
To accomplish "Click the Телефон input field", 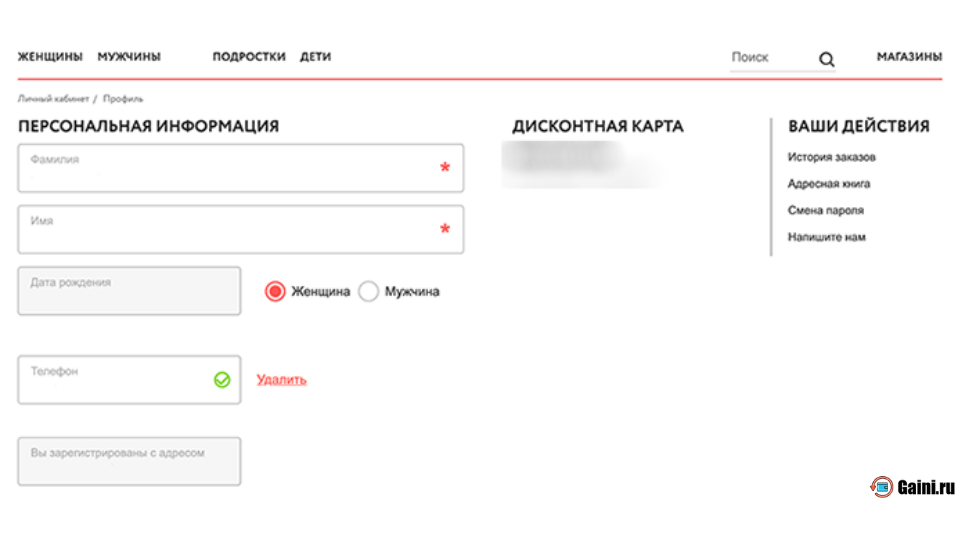I will click(x=129, y=380).
